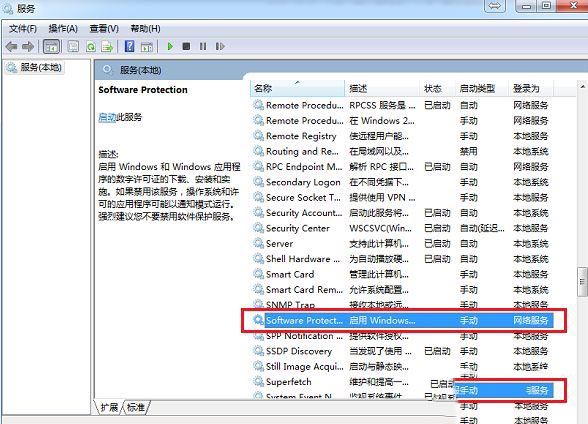Click gear icon of Still Image Acqui... row
This screenshot has width=588, height=424.
tap(258, 366)
